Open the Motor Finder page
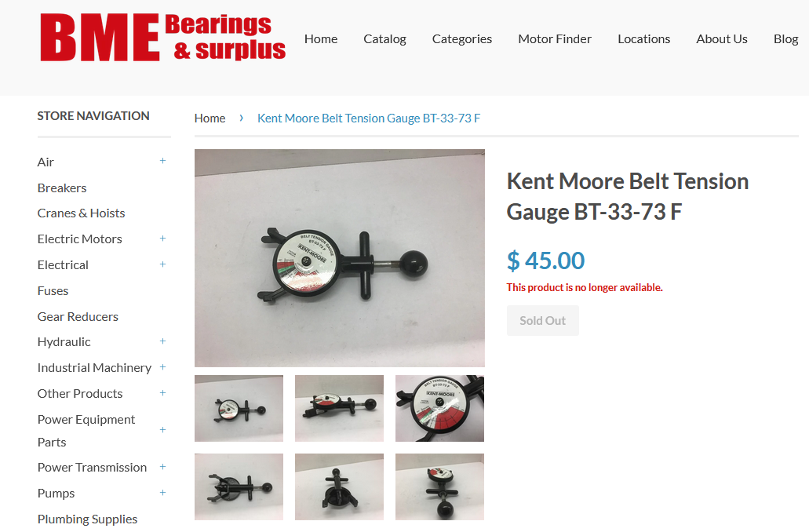Image resolution: width=809 pixels, height=532 pixels. (x=555, y=39)
